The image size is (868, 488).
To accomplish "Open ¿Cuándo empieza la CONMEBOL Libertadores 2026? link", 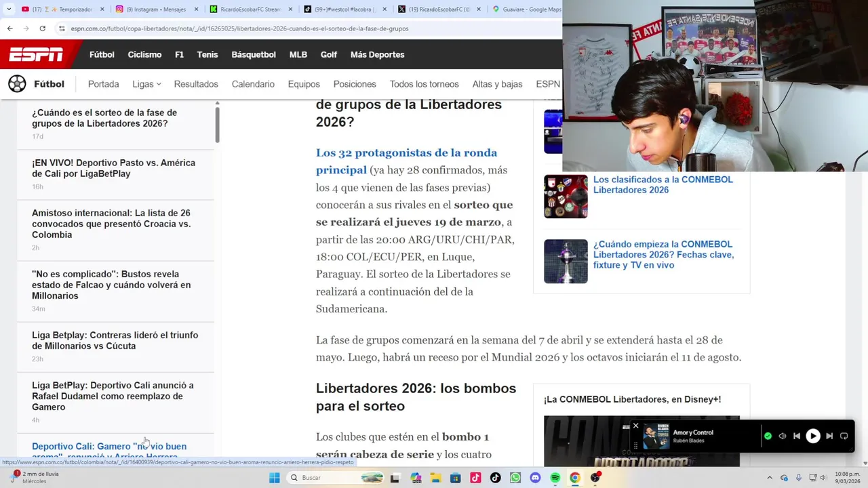I will coord(663,254).
